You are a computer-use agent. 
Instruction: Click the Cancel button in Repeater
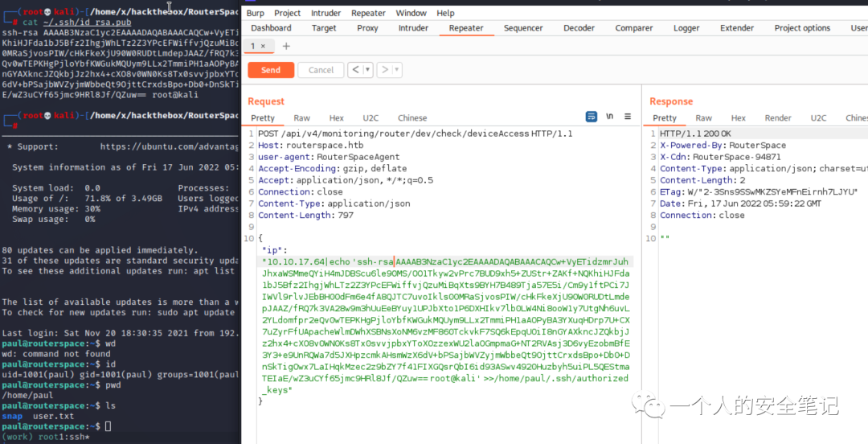321,70
